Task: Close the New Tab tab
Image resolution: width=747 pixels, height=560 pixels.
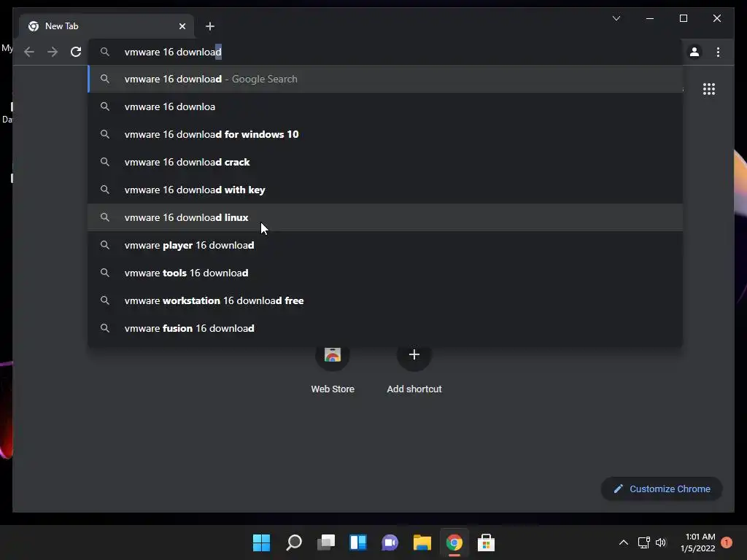Action: pos(182,26)
